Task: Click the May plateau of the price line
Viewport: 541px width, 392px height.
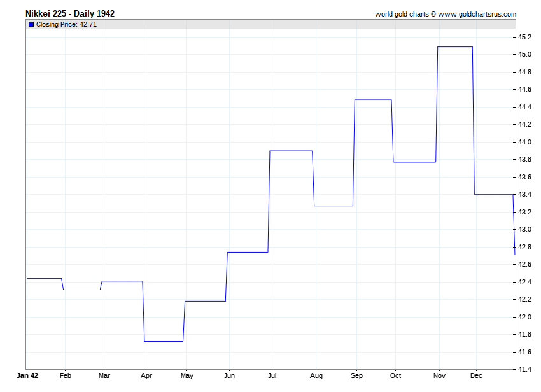Action: pos(206,301)
